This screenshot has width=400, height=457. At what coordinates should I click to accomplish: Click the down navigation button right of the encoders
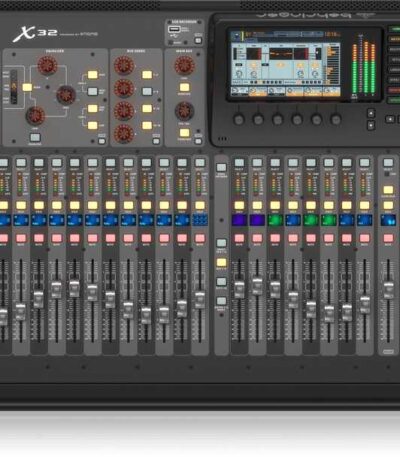[x=371, y=125]
